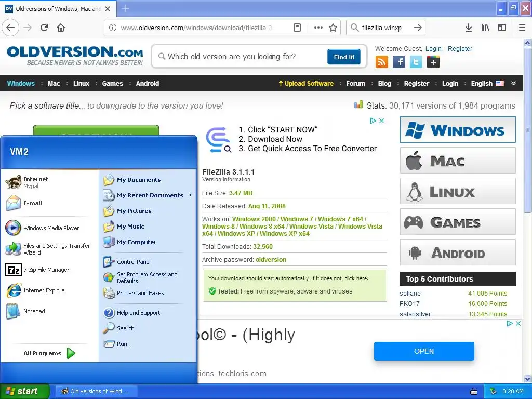
Task: Click the Games platform banner button
Action: [x=458, y=222]
